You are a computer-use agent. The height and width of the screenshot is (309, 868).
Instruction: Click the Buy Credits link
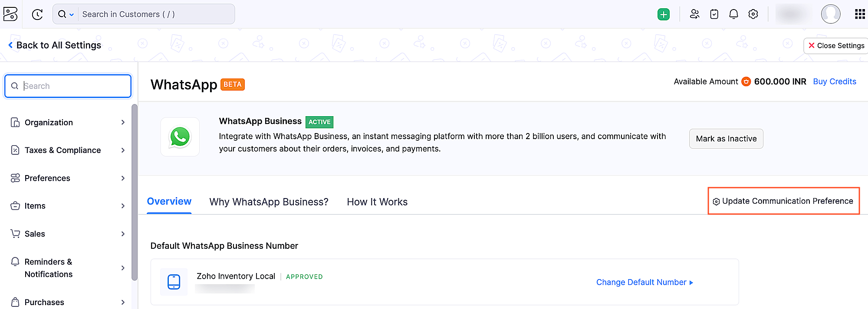(834, 81)
